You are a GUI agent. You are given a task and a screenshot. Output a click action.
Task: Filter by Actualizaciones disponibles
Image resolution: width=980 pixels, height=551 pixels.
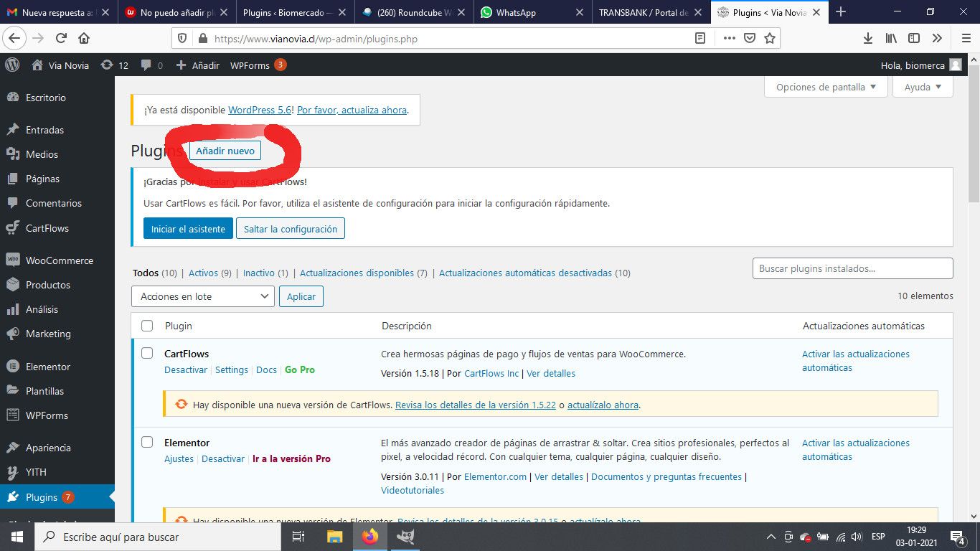click(357, 273)
